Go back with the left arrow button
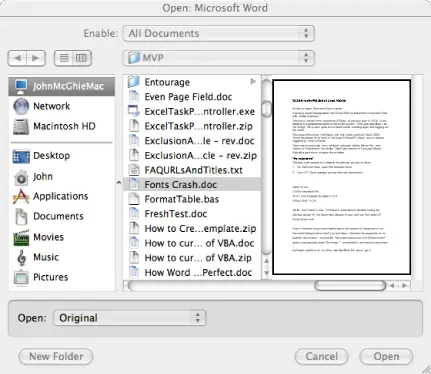Viewport: 431px width, 374px height. pyautogui.click(x=17, y=58)
